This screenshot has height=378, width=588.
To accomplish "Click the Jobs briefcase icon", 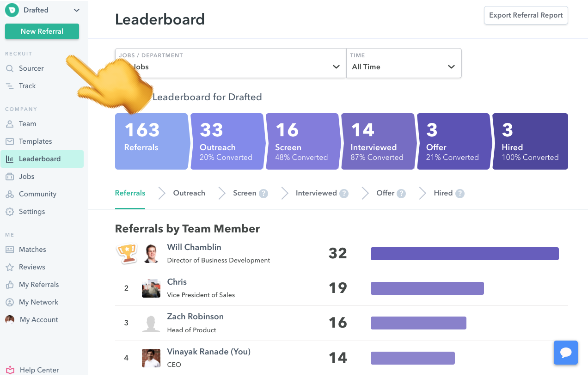I will pos(10,177).
